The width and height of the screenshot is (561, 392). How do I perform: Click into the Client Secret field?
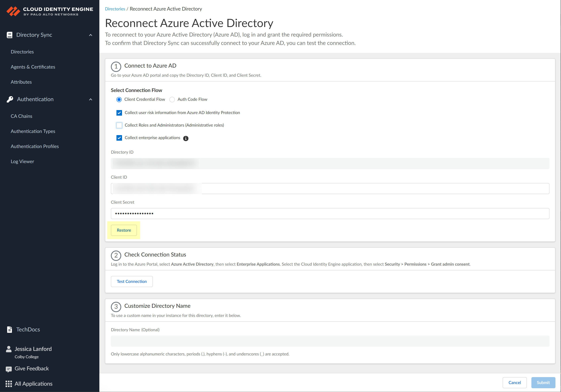(330, 213)
